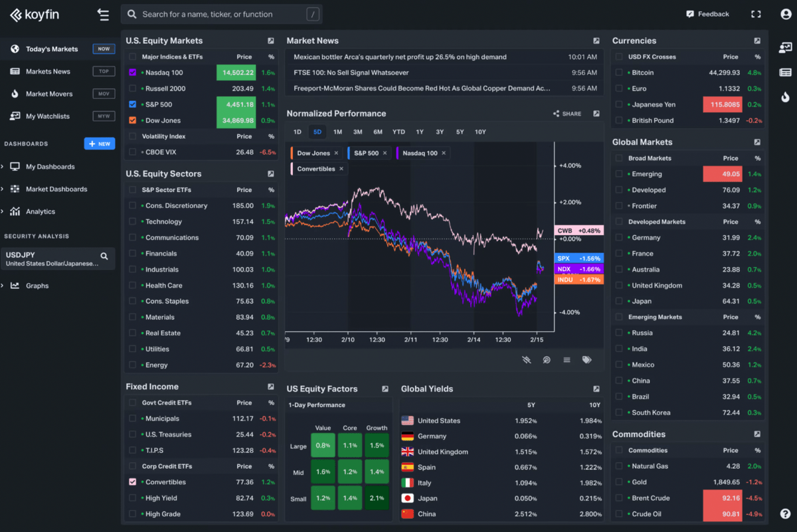Image resolution: width=797 pixels, height=532 pixels.
Task: Click the Large Value 0.8% factor cell
Action: coord(323,446)
